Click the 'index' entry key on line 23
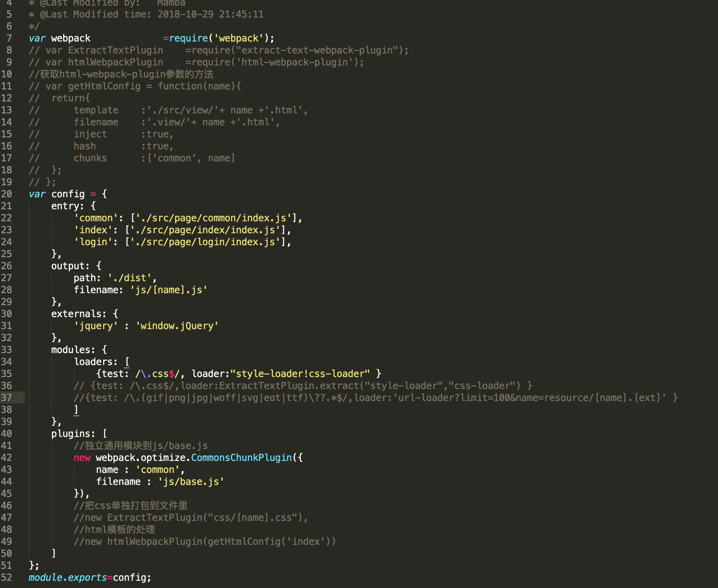Image resolution: width=718 pixels, height=588 pixels. coord(93,230)
